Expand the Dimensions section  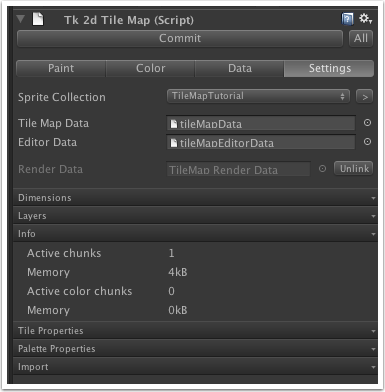tap(196, 198)
